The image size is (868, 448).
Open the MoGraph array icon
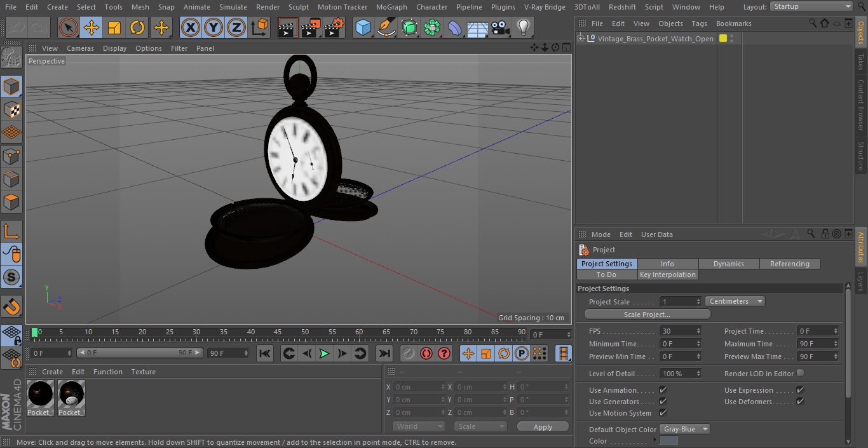point(432,27)
